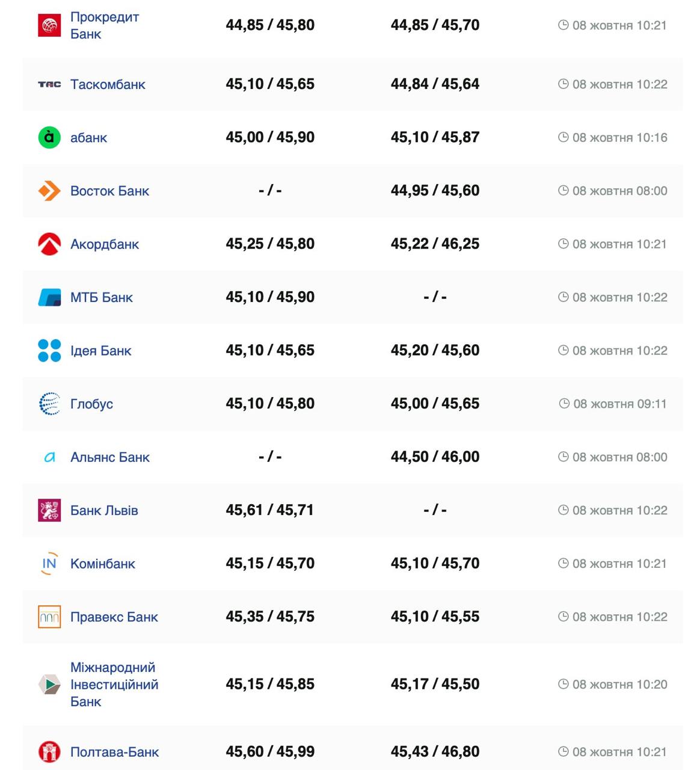
Task: Open the Альянс Банк link
Action: pyautogui.click(x=110, y=457)
